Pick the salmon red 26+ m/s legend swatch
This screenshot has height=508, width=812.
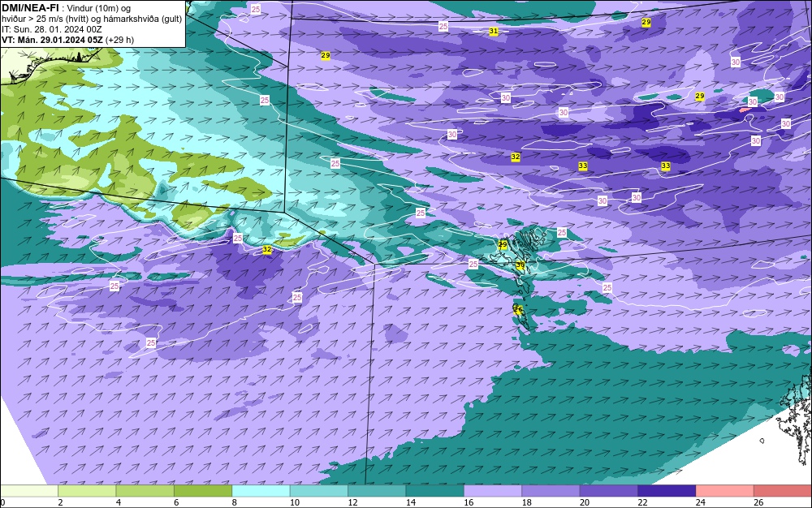click(x=783, y=491)
